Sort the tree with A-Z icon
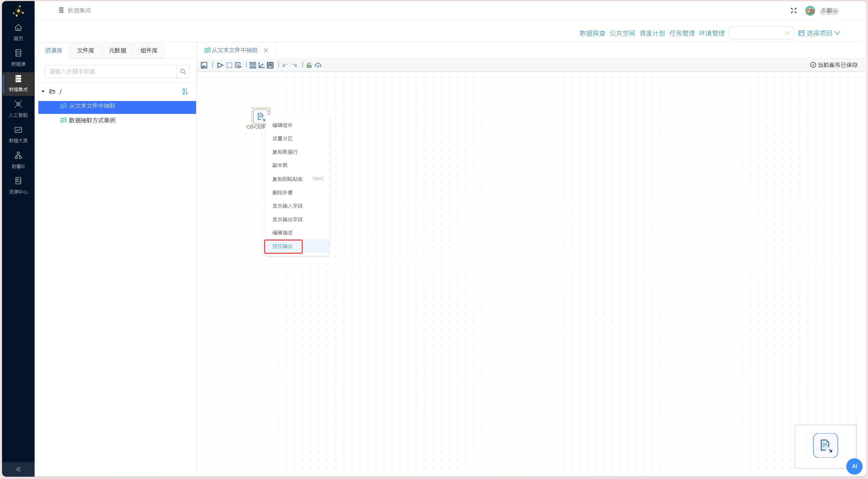Screen dimensions: 868x479 [x=185, y=91]
